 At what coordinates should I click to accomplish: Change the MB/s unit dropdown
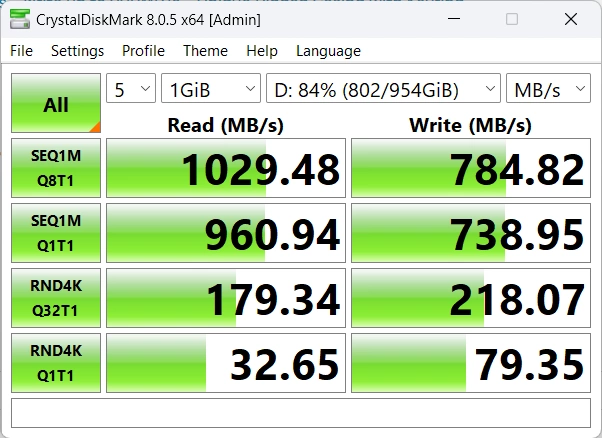tap(548, 89)
